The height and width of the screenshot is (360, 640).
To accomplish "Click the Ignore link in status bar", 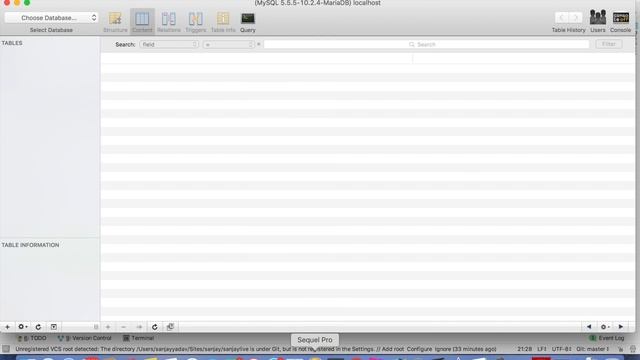I will point(442,349).
